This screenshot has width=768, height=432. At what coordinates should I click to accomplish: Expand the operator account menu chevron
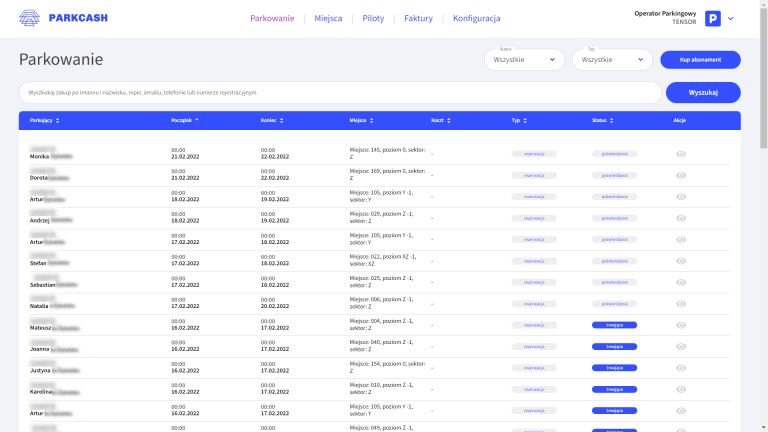730,19
